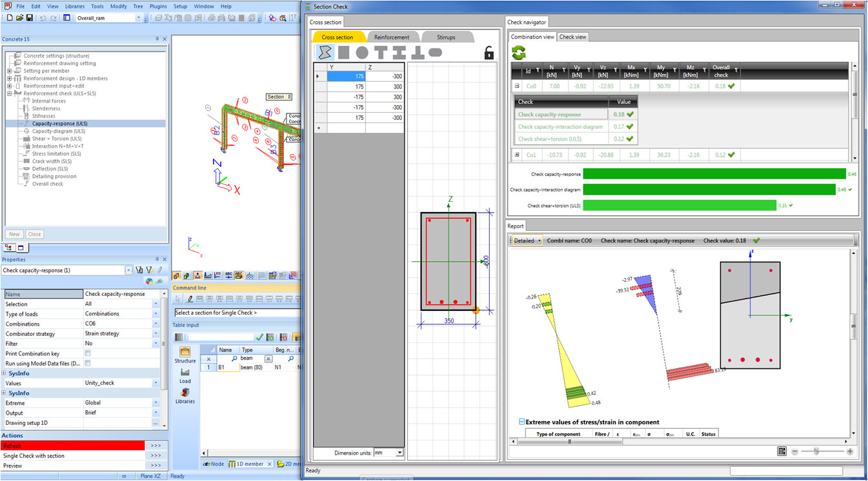Click the report zoom slider
868x481 pixels.
pos(816,452)
